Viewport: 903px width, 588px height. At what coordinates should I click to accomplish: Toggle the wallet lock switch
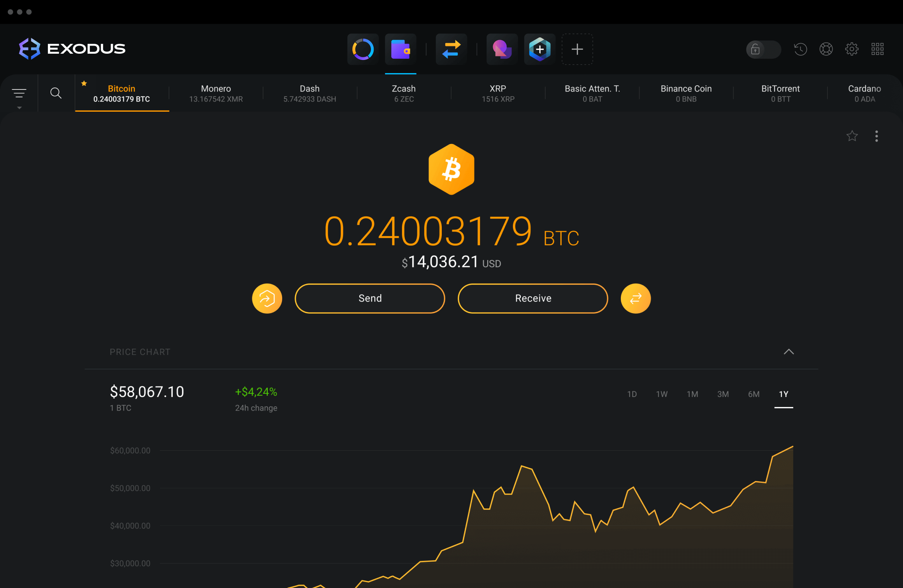coord(762,49)
